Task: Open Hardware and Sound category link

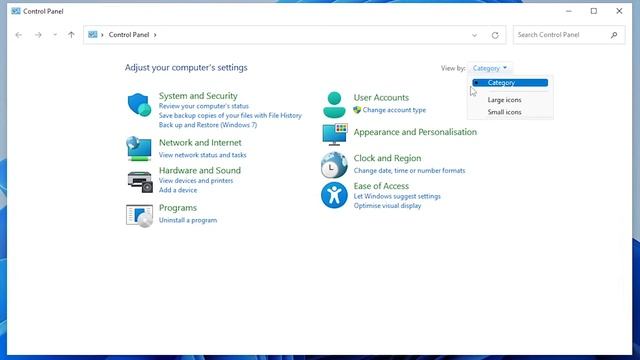Action: [200, 170]
